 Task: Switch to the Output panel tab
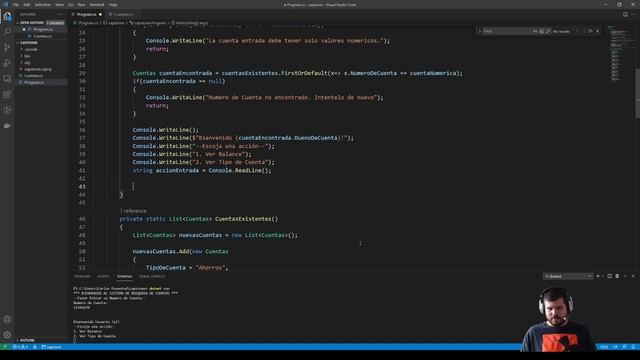coord(103,276)
